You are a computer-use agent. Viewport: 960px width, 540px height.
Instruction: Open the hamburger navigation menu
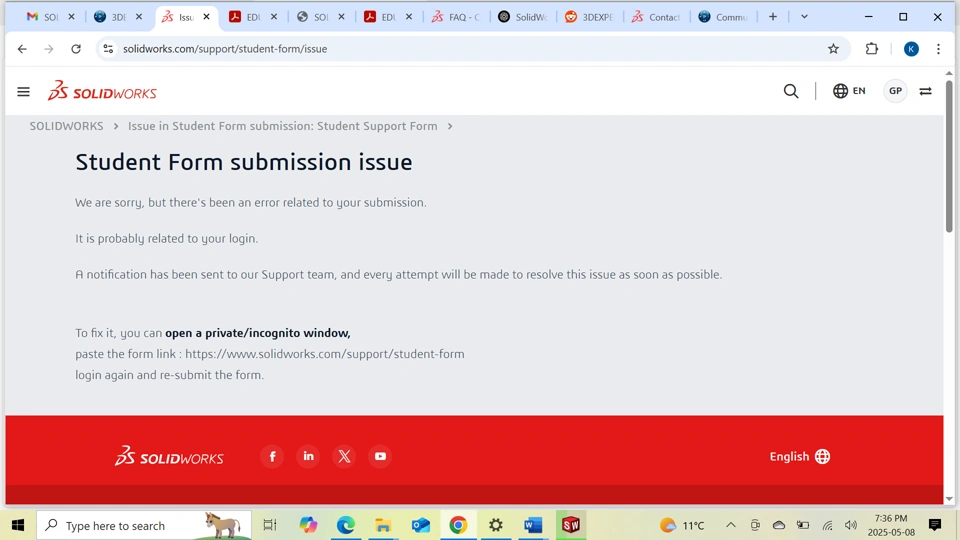[x=23, y=92]
